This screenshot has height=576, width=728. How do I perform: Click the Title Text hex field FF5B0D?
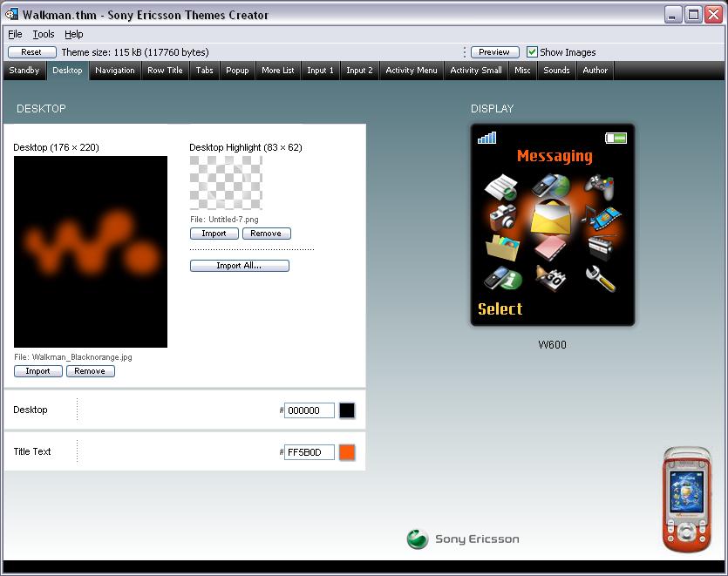point(310,452)
